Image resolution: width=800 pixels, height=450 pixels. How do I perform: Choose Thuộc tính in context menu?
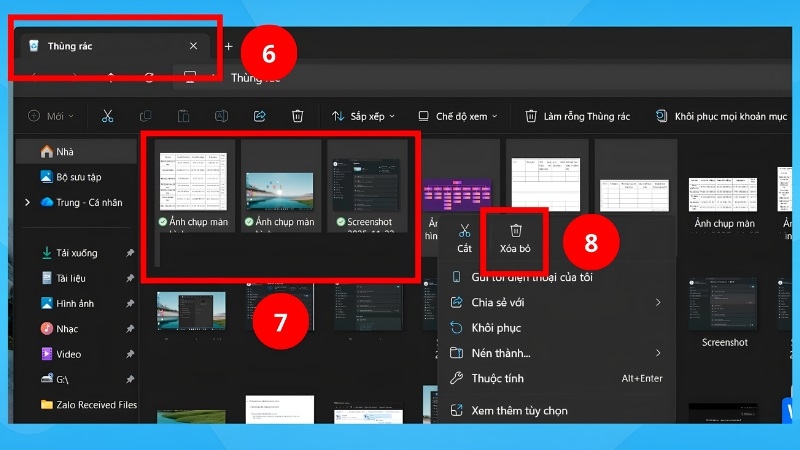(556, 378)
